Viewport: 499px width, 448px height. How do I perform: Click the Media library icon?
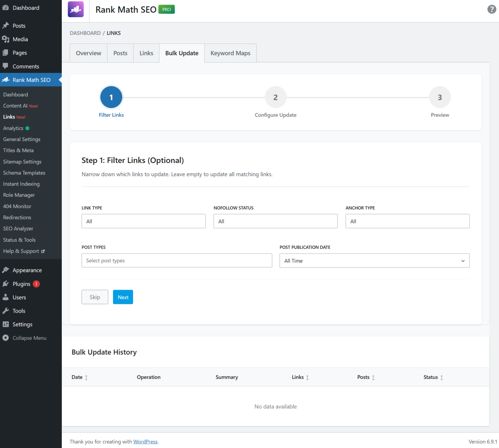coord(6,39)
